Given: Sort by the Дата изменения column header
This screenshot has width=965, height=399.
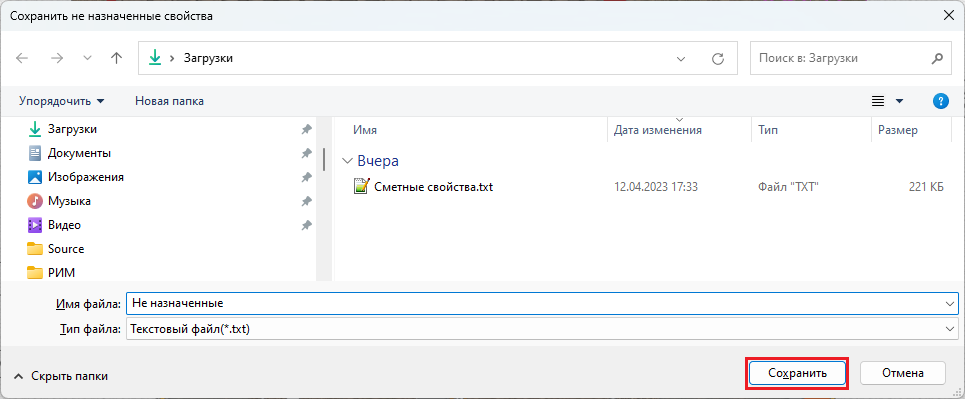Looking at the screenshot, I should point(658,131).
